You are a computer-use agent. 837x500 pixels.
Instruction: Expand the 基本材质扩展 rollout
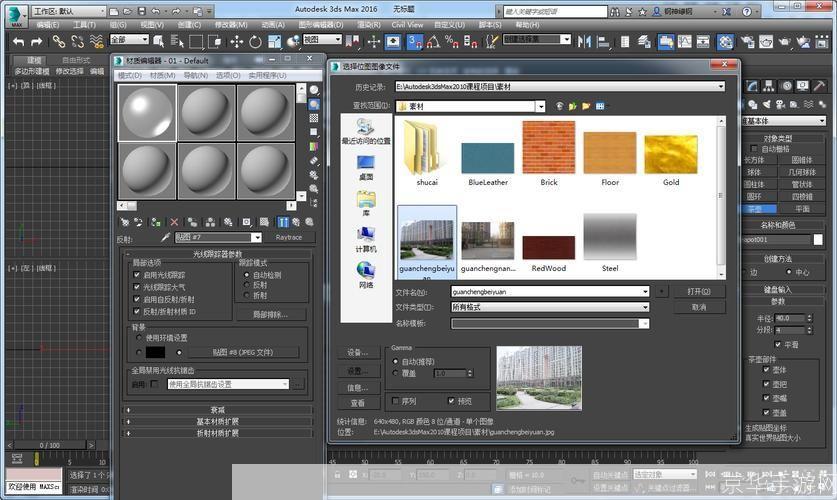218,422
